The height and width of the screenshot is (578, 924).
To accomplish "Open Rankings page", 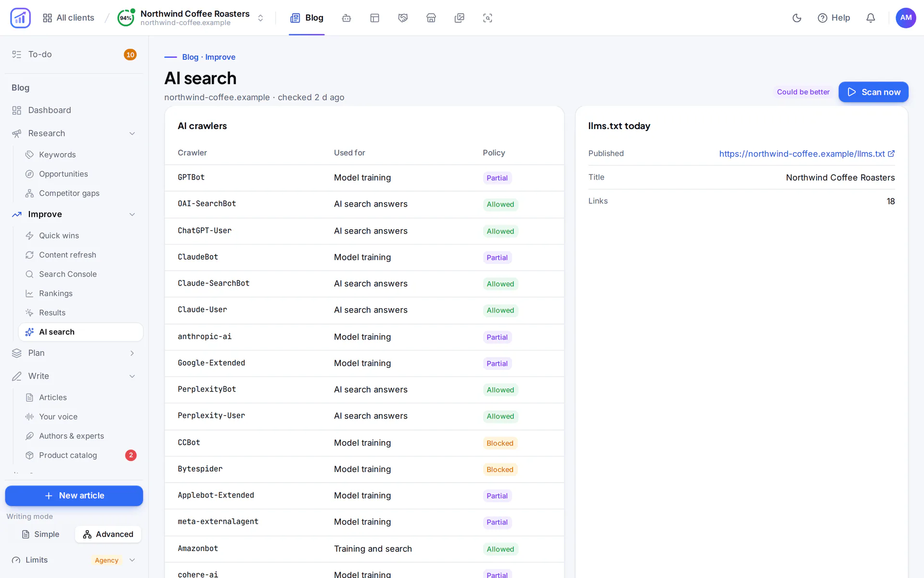I will (81, 293).
